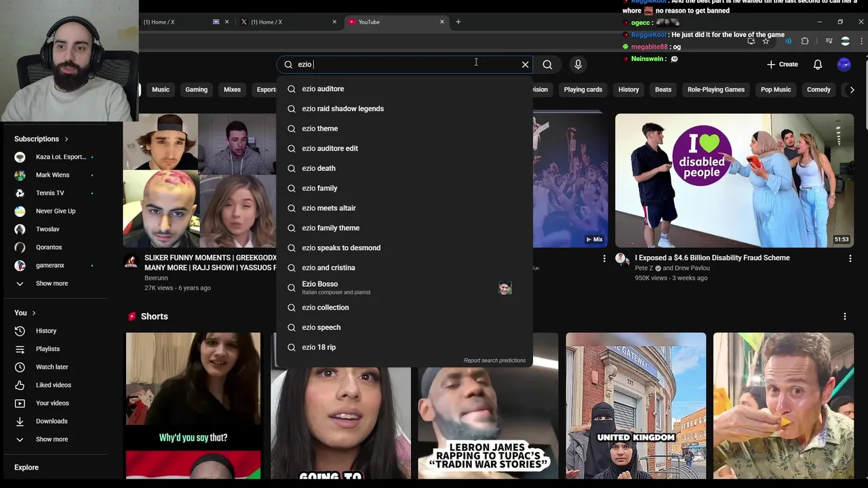Open Playlists in the sidebar
Viewport: 868px width, 488px height.
coord(56,349)
